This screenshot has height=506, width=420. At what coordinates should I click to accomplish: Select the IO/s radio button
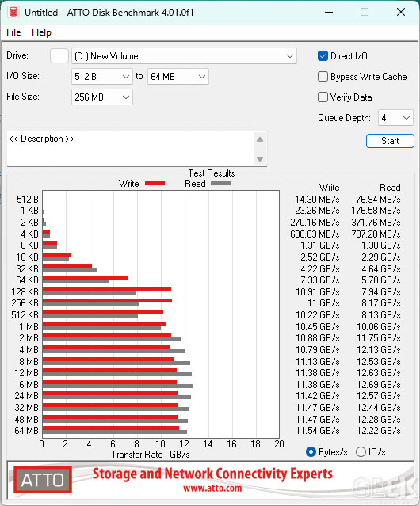361,452
